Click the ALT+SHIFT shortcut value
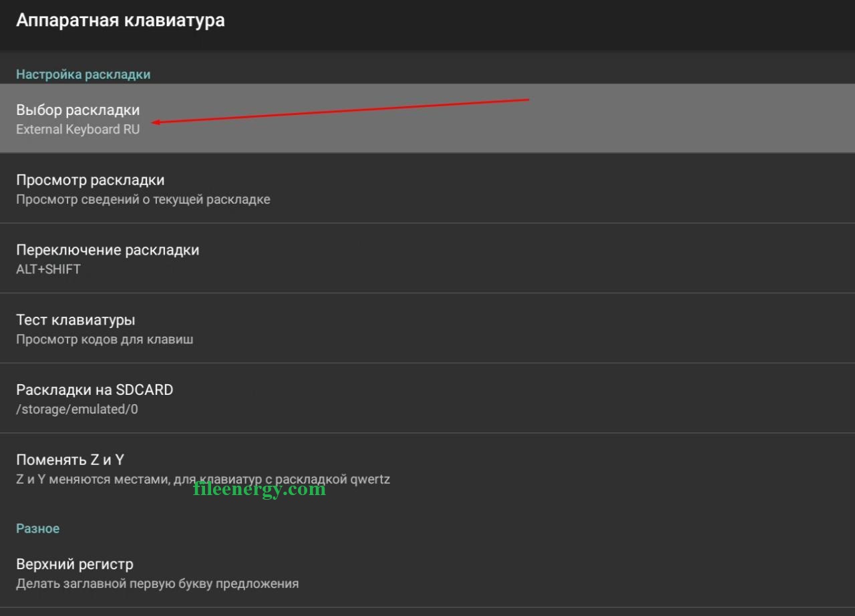Screen dimensions: 855x616 coord(48,269)
